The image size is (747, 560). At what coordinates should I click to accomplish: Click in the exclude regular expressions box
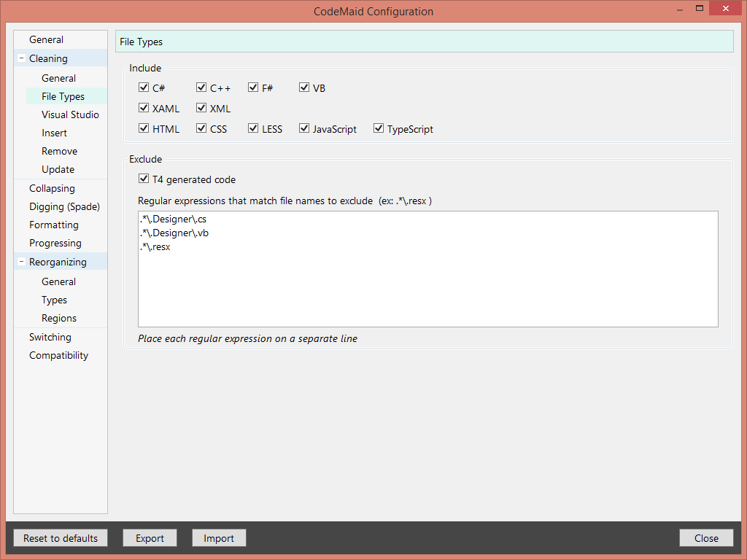pyautogui.click(x=427, y=269)
